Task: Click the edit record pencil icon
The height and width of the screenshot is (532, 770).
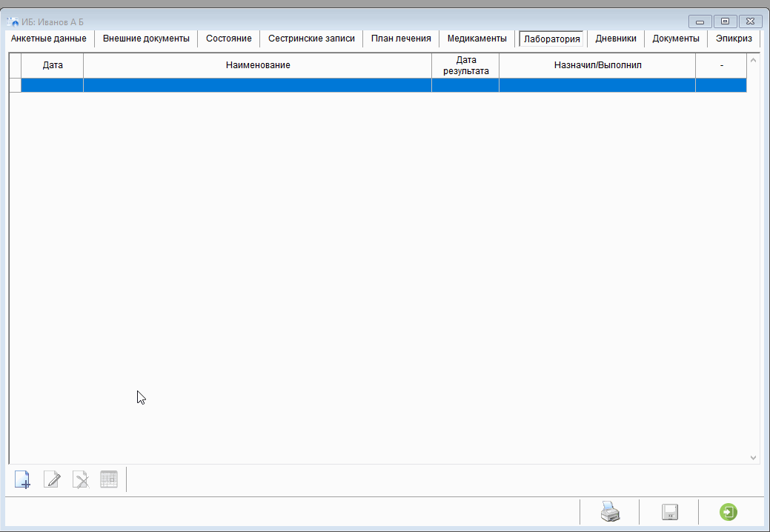Action: tap(52, 479)
